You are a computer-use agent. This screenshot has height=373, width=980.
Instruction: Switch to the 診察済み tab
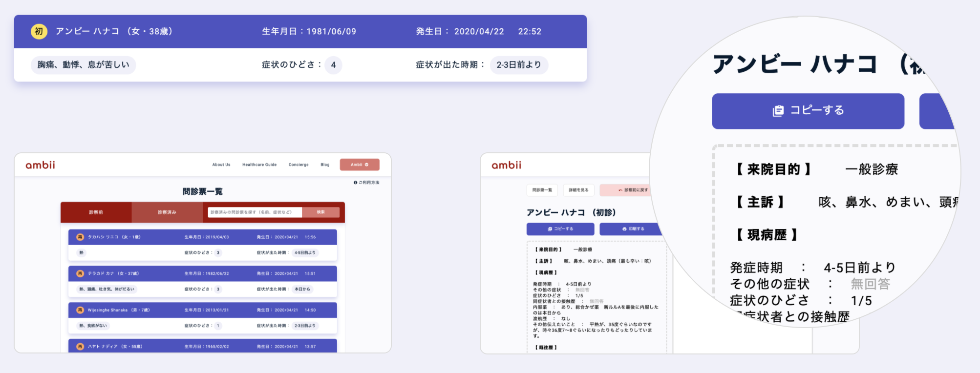tap(167, 212)
